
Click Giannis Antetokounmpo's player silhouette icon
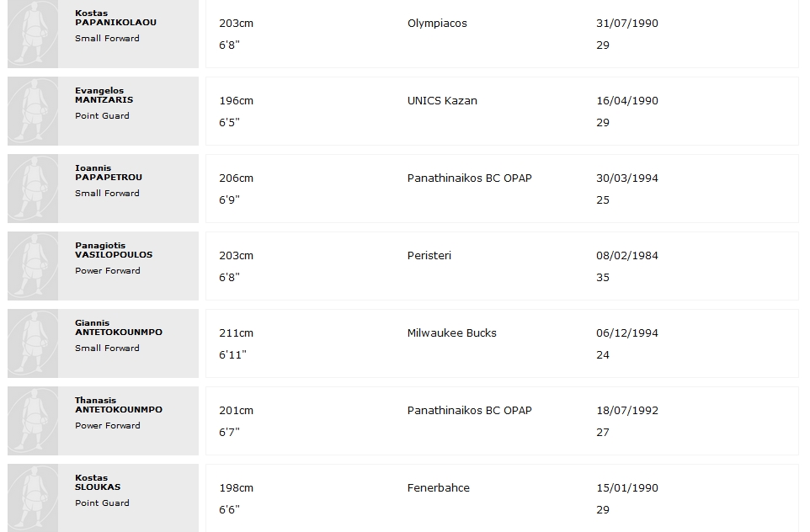coord(33,343)
